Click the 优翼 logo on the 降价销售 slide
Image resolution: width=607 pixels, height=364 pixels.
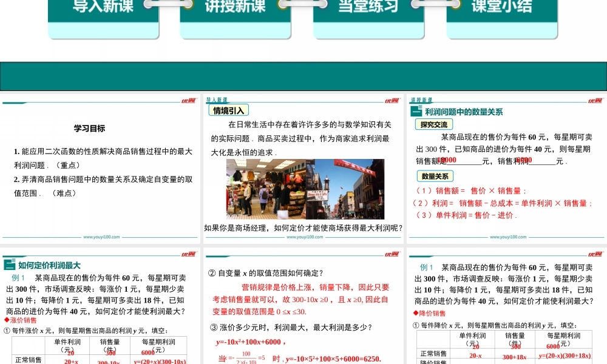[595, 254]
